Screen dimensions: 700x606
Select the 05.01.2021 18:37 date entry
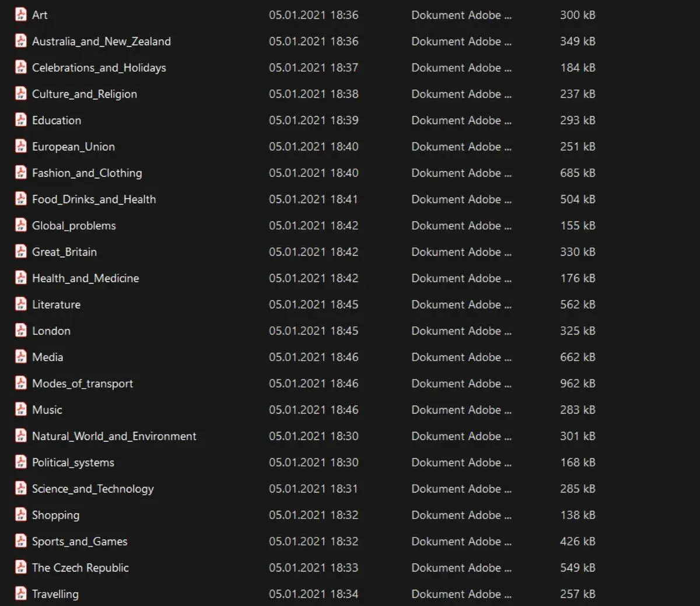pyautogui.click(x=314, y=67)
